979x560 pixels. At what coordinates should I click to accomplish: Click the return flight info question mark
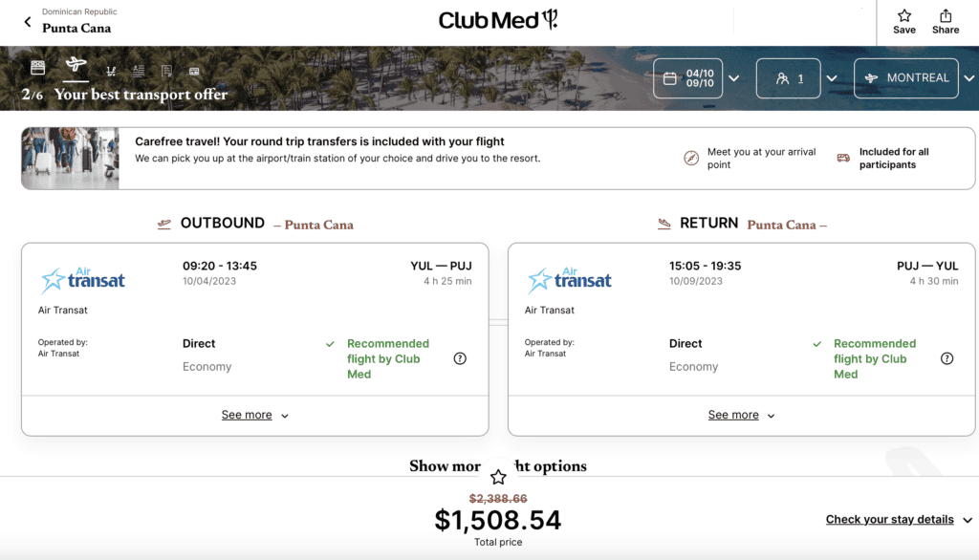(946, 358)
